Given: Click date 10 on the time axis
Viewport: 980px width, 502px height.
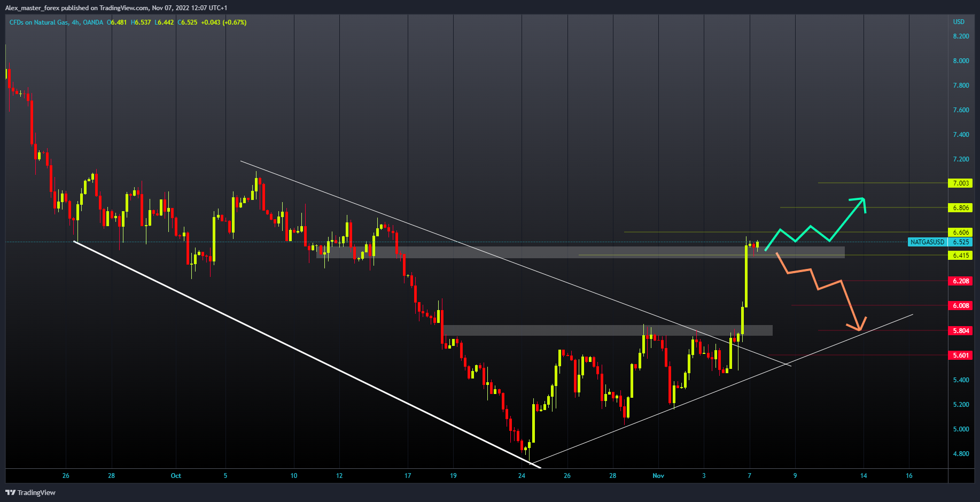Looking at the screenshot, I should (294, 475).
